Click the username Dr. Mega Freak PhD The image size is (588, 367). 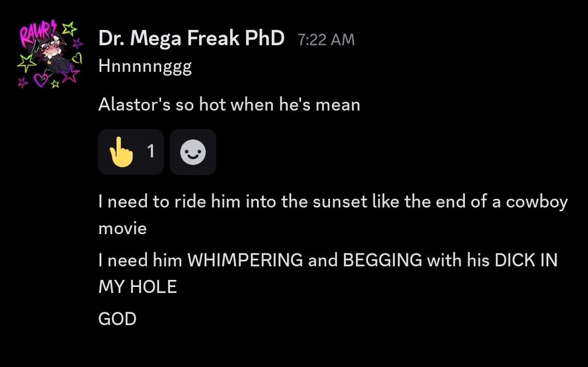pos(191,38)
